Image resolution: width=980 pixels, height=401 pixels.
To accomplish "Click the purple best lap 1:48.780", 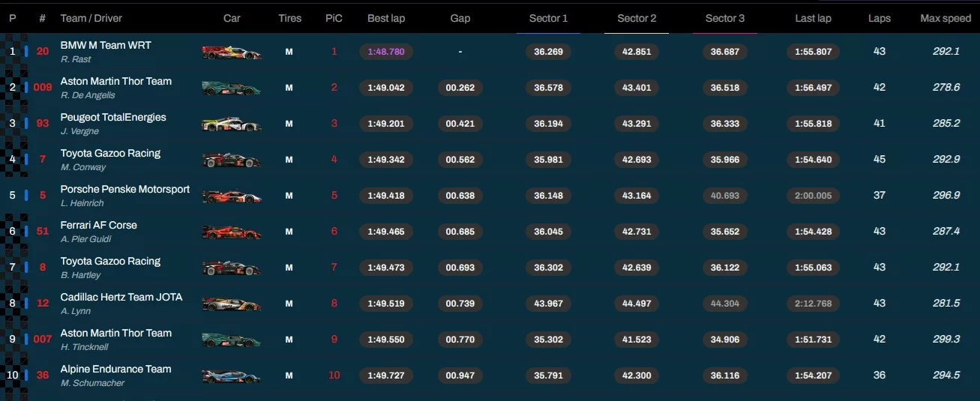I will click(386, 52).
